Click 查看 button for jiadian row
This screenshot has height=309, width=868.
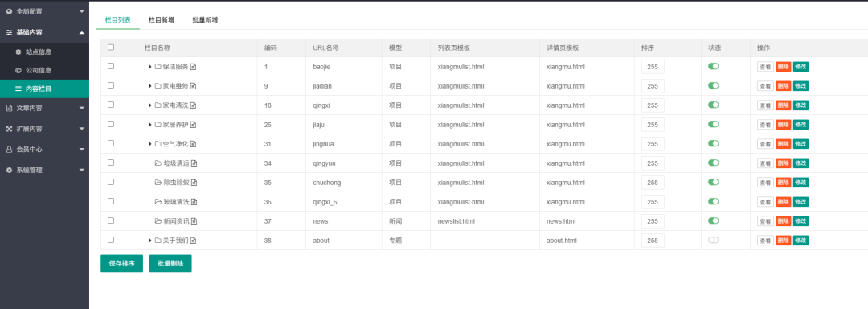pos(765,86)
